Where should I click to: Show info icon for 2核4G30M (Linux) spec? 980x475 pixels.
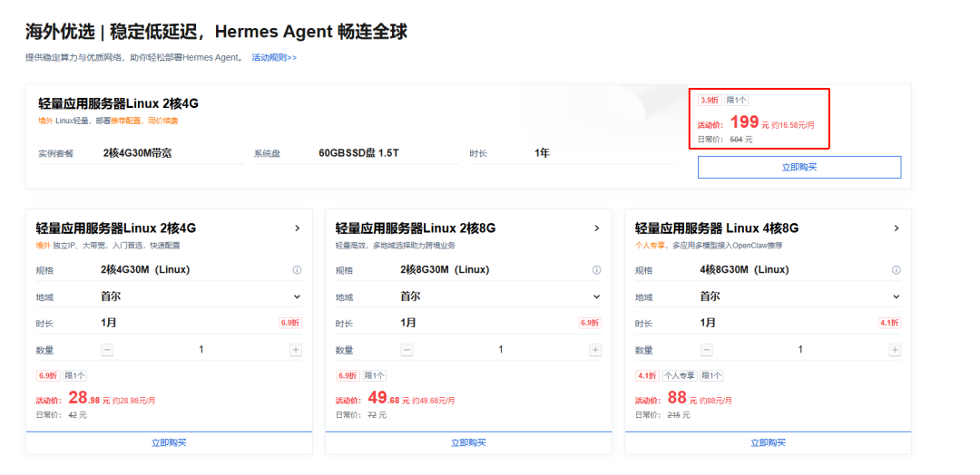297,270
